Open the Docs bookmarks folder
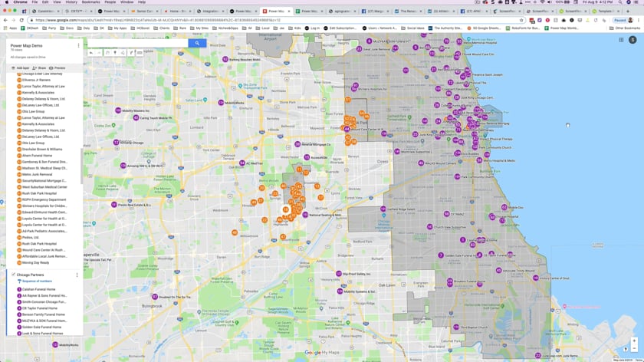The height and width of the screenshot is (362, 644). click(67, 28)
